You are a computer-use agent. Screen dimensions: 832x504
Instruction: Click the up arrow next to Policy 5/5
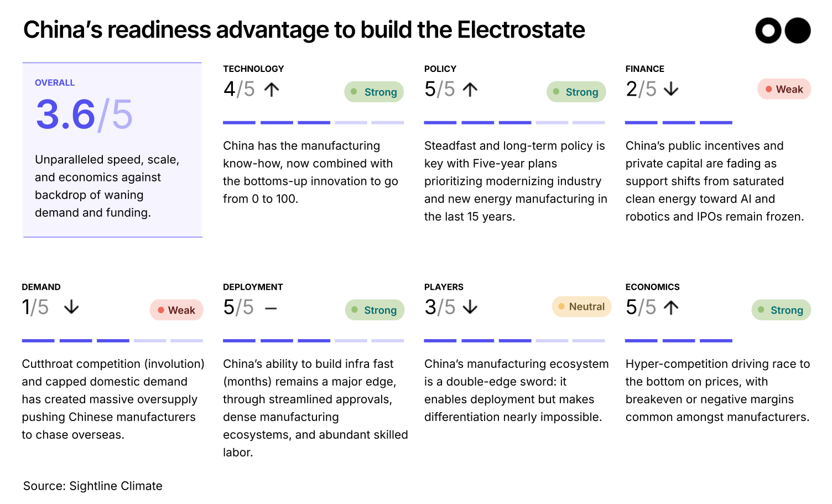point(470,90)
